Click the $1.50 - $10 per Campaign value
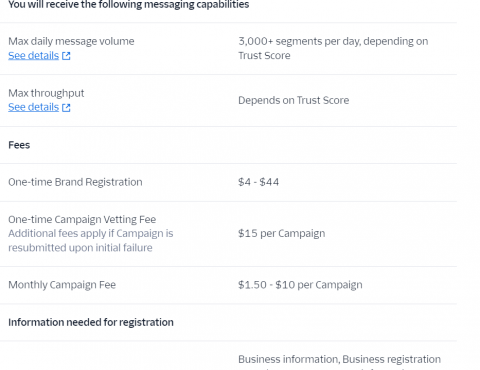This screenshot has width=480, height=370. tap(300, 285)
